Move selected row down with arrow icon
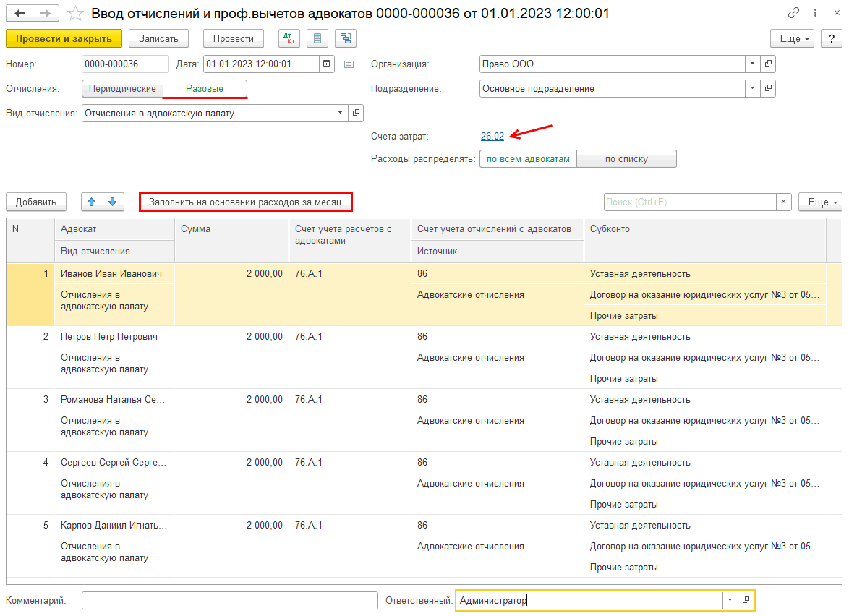Viewport: 849px width, 616px height. click(112, 202)
